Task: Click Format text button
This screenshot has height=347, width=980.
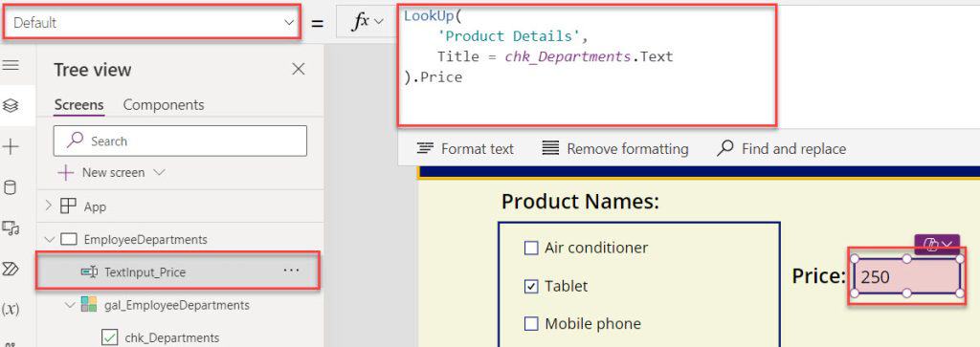Action: click(x=465, y=148)
